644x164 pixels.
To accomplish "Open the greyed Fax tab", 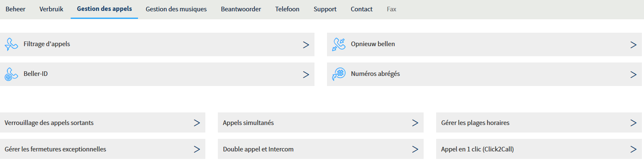I will click(x=391, y=9).
